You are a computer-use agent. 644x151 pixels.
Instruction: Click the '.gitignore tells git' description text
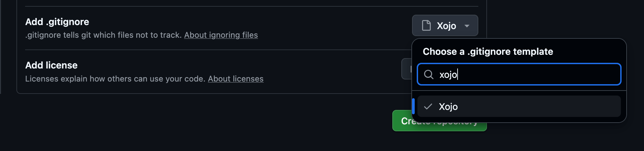(x=104, y=35)
